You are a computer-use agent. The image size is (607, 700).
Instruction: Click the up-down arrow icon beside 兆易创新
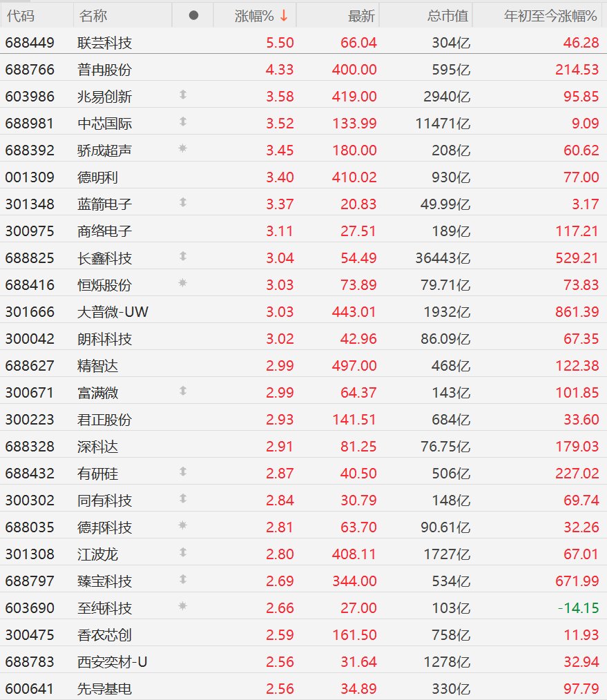pos(183,95)
